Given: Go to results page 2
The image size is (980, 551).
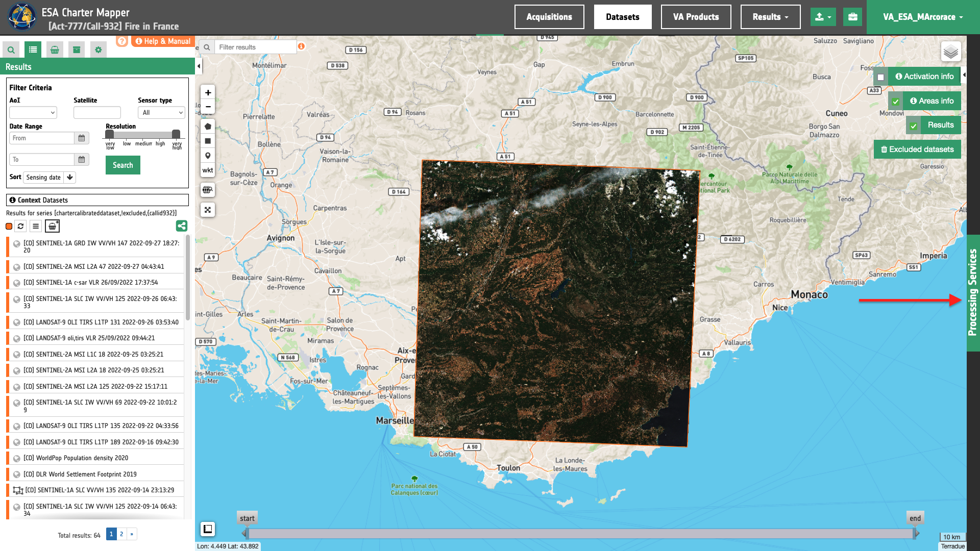Looking at the screenshot, I should pos(121,534).
